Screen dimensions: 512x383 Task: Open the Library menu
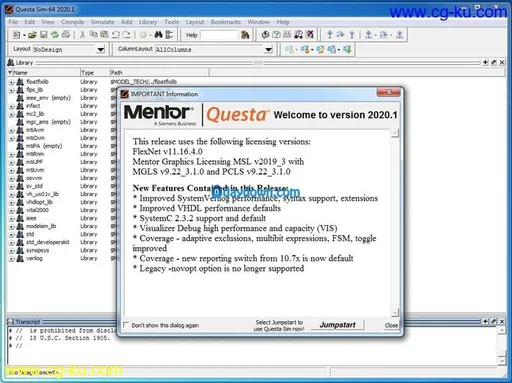click(x=148, y=22)
